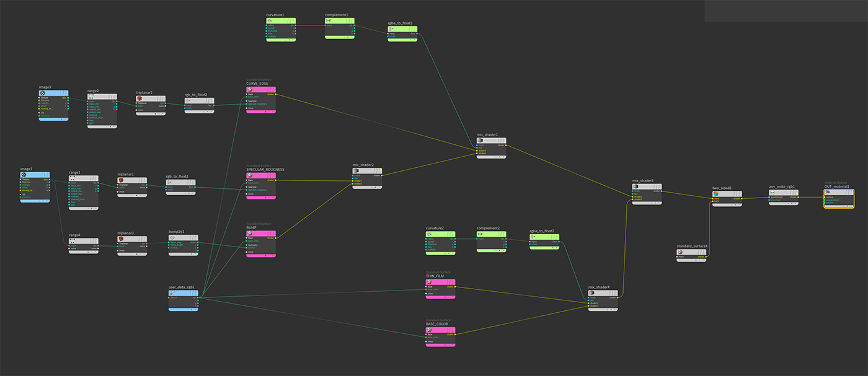Image resolution: width=868 pixels, height=376 pixels.
Task: Click the shader output of mix_shader1
Action: (507, 145)
